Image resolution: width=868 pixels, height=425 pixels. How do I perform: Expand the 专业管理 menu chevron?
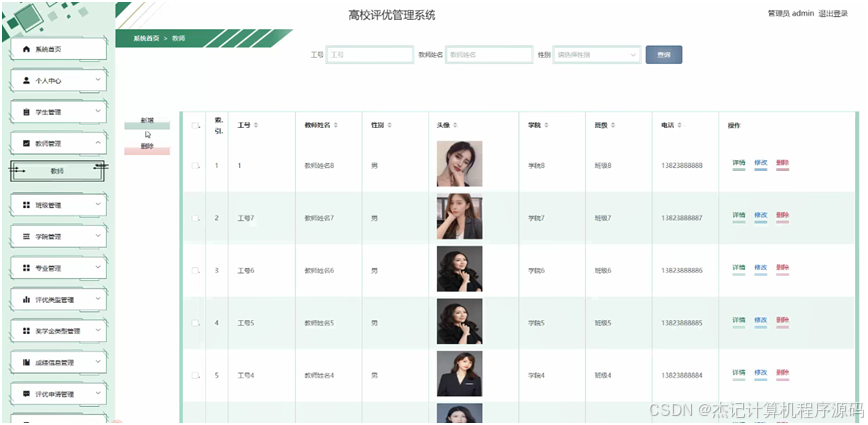[x=98, y=268]
